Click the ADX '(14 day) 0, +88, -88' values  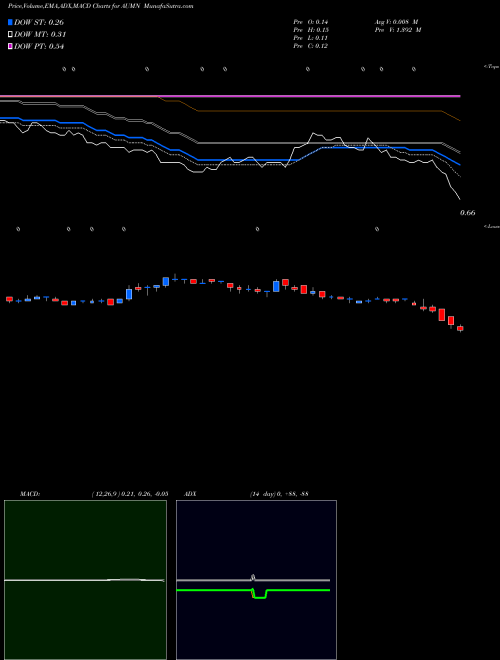(279, 494)
